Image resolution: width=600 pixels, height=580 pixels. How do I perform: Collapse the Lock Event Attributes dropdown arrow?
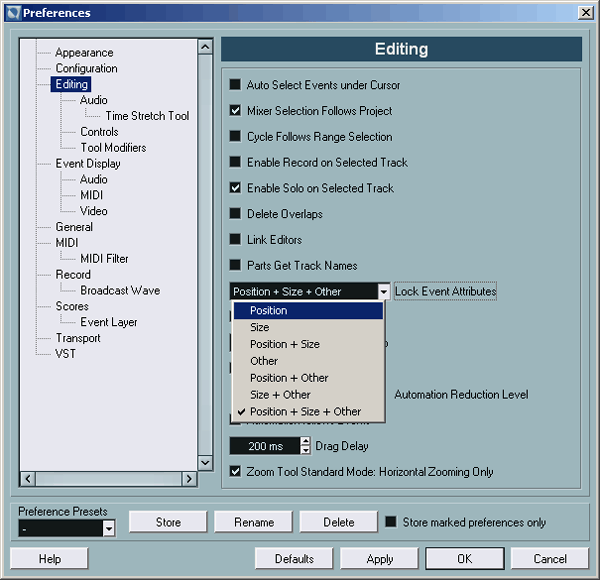[384, 292]
